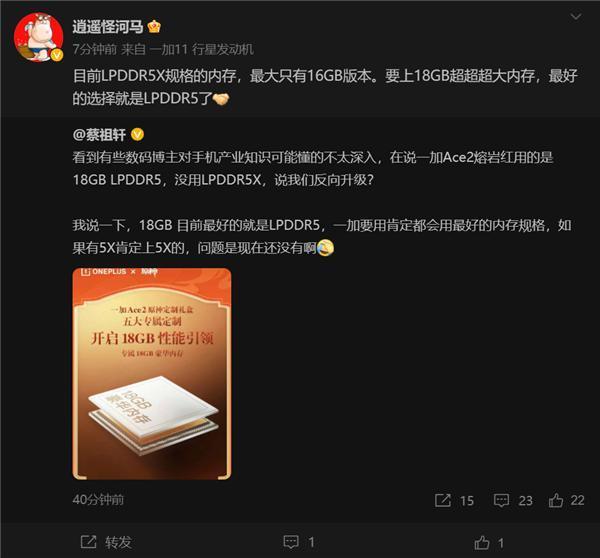The height and width of the screenshot is (558, 600).
Task: Toggle like on this post
Action: [x=489, y=542]
